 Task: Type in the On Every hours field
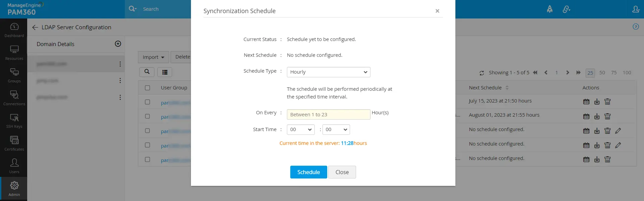tap(328, 114)
